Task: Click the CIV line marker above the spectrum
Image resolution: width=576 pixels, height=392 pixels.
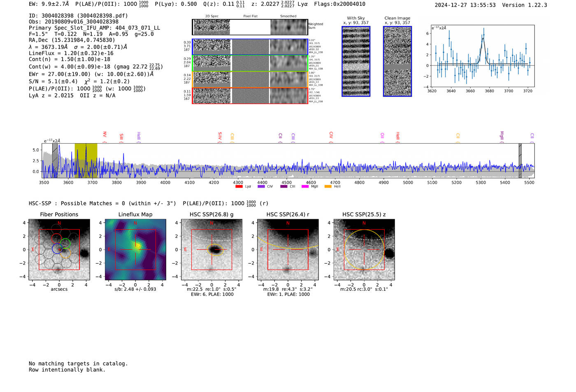Action: click(x=331, y=135)
